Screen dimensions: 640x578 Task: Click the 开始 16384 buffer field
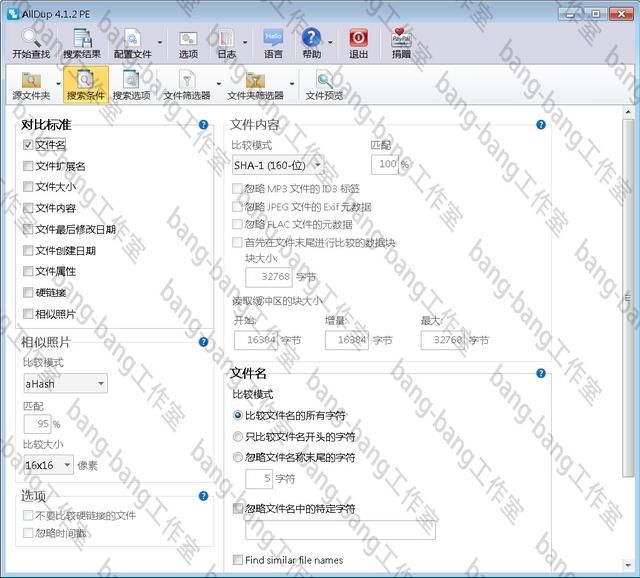click(x=256, y=340)
